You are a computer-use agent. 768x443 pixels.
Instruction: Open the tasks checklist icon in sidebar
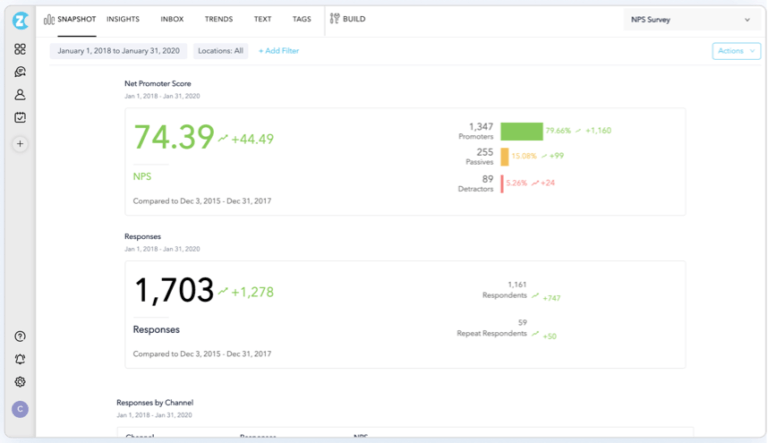pyautogui.click(x=20, y=117)
